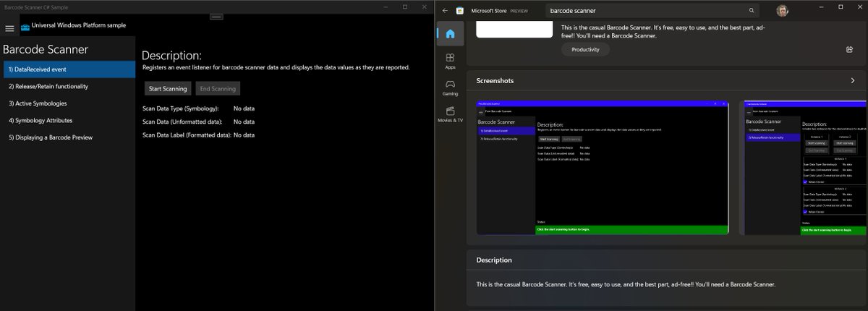Click the Scan Data Label (Formatted data) text
Viewport: 868px width, 311px height.
click(x=187, y=135)
